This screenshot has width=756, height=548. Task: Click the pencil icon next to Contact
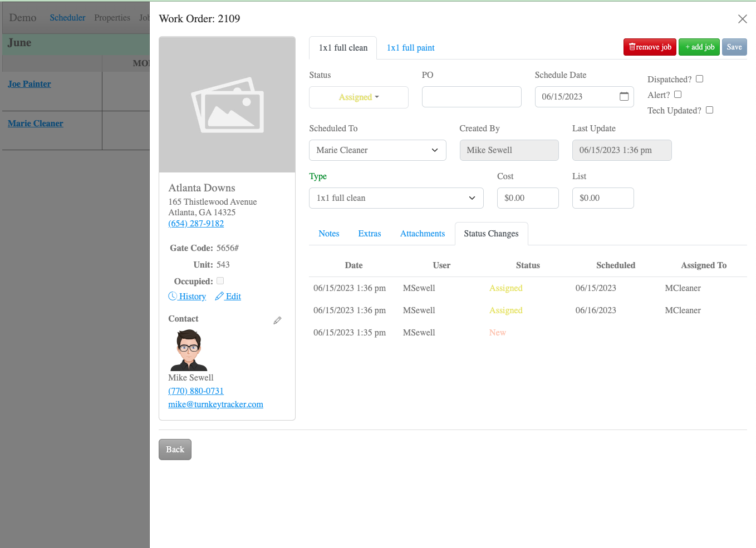277,320
